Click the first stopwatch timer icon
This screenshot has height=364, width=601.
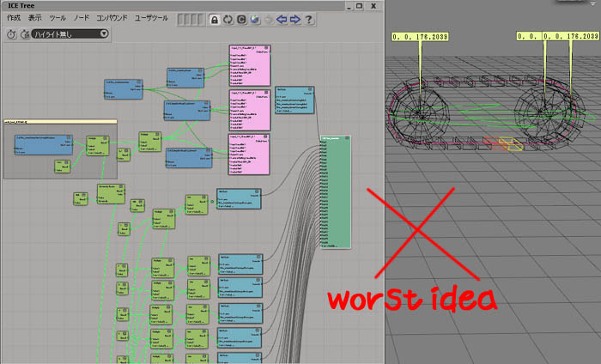pyautogui.click(x=11, y=34)
